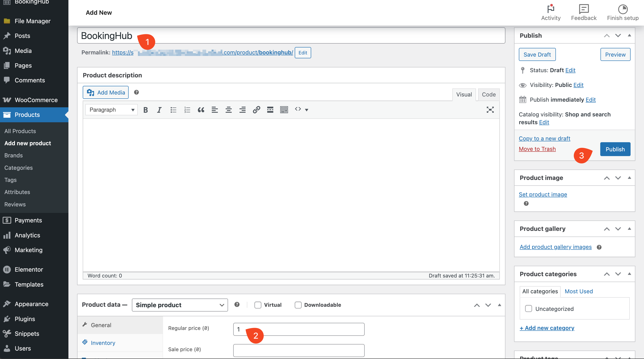The image size is (644, 359).
Task: Open the Activity panel
Action: (x=551, y=13)
